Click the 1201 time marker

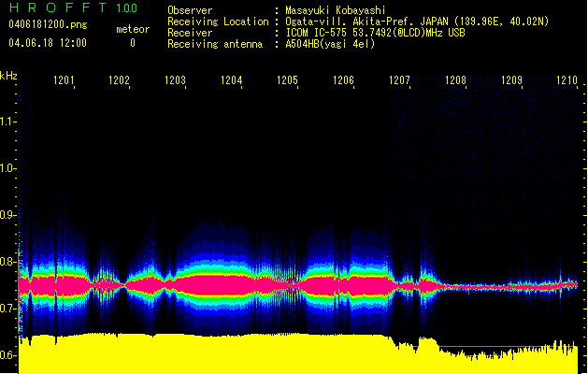coord(64,81)
